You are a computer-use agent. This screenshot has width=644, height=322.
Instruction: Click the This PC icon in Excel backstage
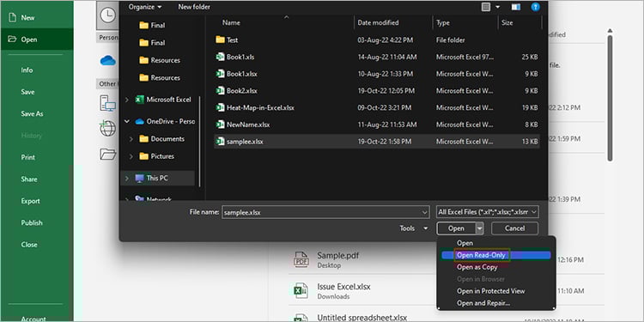pos(107,103)
